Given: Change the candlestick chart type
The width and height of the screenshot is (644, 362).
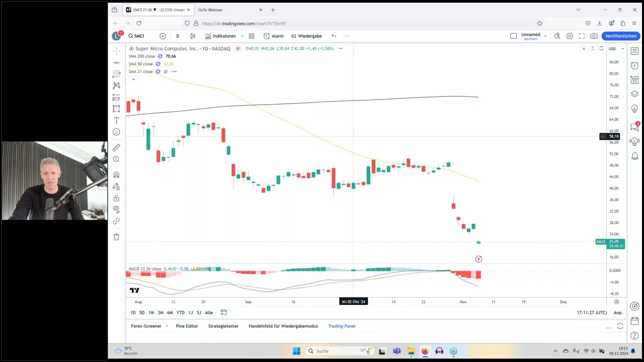Looking at the screenshot, I should [x=193, y=36].
